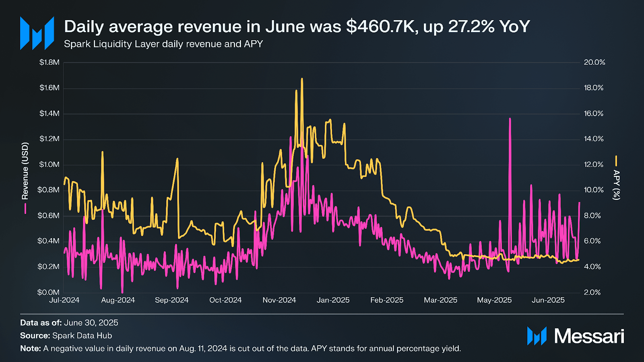This screenshot has width=644, height=362.
Task: Click the 10.0% APY axis label
Action: coord(594,190)
